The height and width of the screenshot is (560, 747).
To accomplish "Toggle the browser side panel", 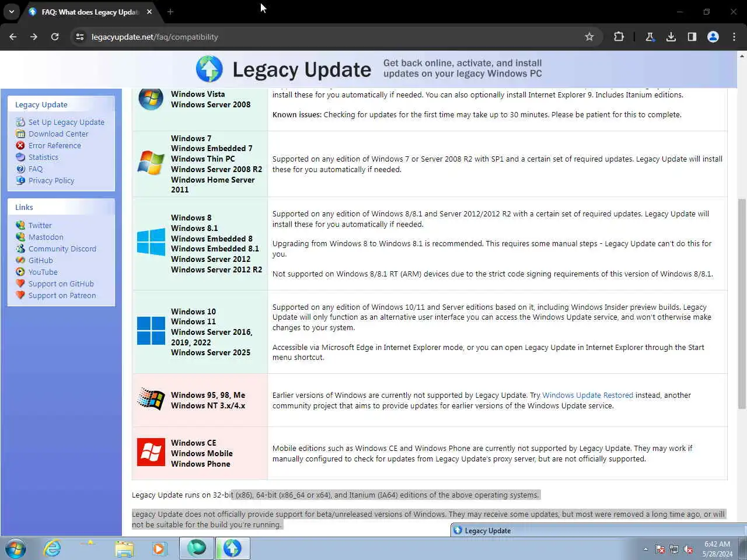I will pos(692,37).
